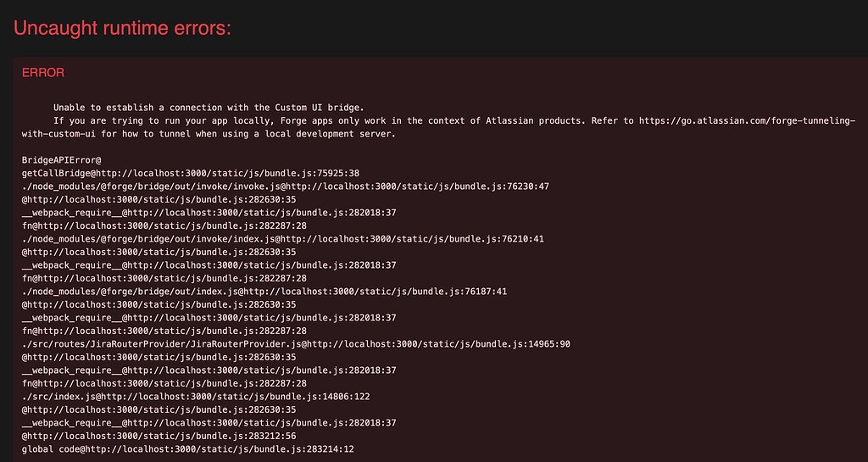Select the red ERROR label
This screenshot has height=462, width=868.
tap(43, 73)
